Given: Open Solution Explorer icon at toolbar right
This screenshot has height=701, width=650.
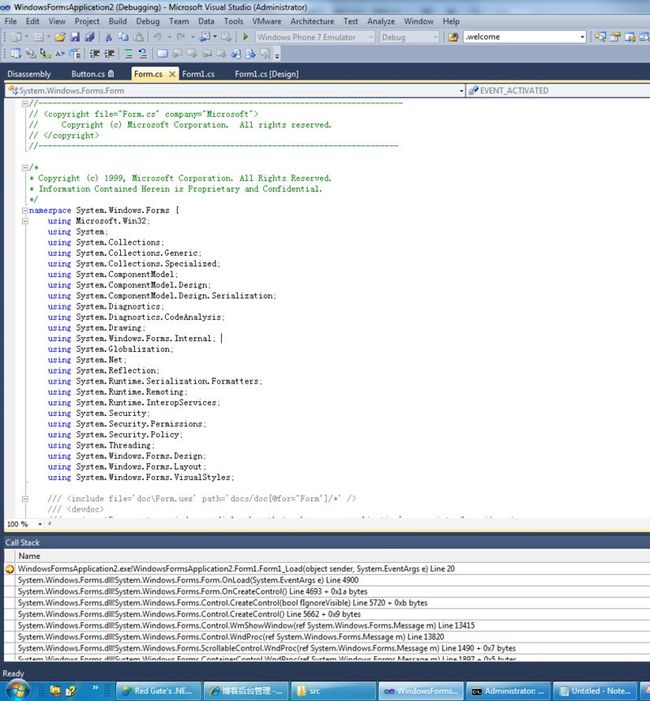Looking at the screenshot, I should tap(600, 37).
